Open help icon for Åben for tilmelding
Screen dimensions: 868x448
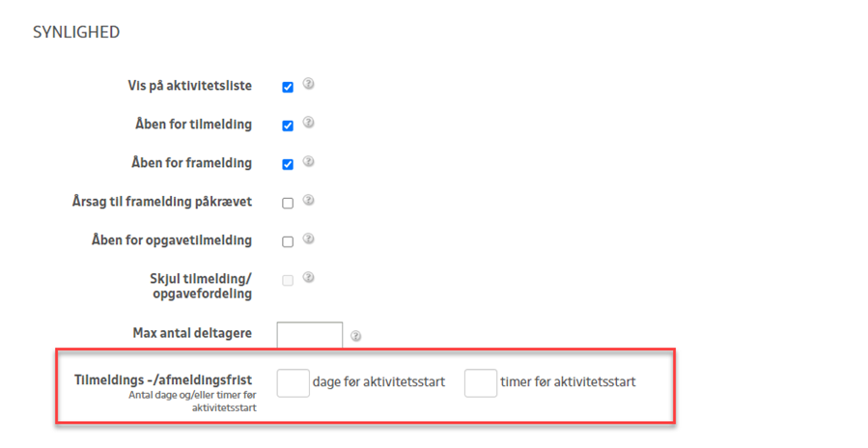tap(309, 123)
